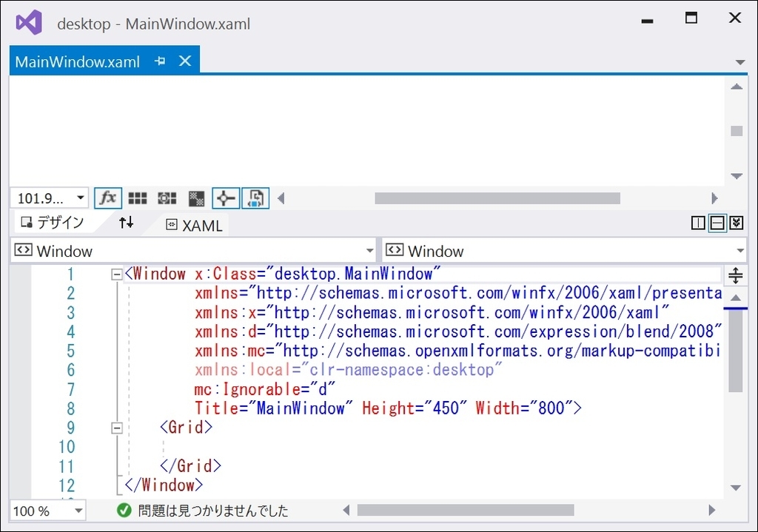Click the designer vertical scroll up arrow
758x532 pixels.
(737, 87)
